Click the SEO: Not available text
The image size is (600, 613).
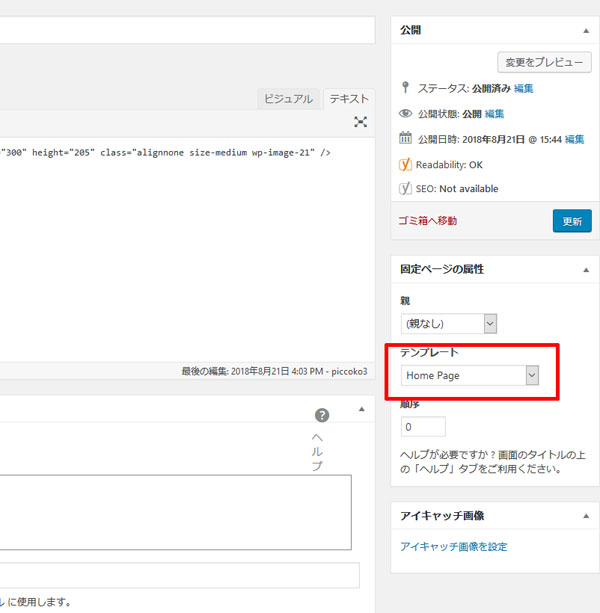pyautogui.click(x=457, y=189)
